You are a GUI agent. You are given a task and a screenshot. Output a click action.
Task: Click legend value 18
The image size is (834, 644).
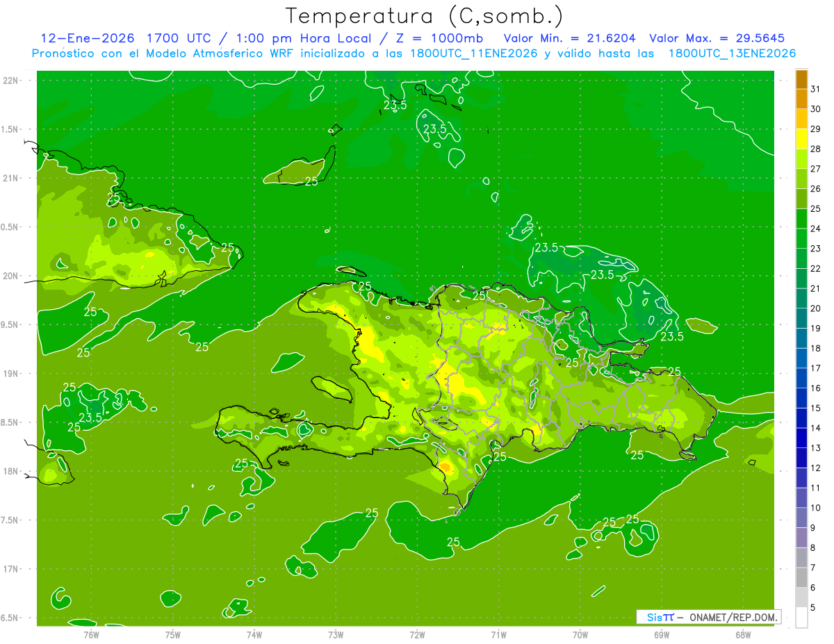point(817,348)
